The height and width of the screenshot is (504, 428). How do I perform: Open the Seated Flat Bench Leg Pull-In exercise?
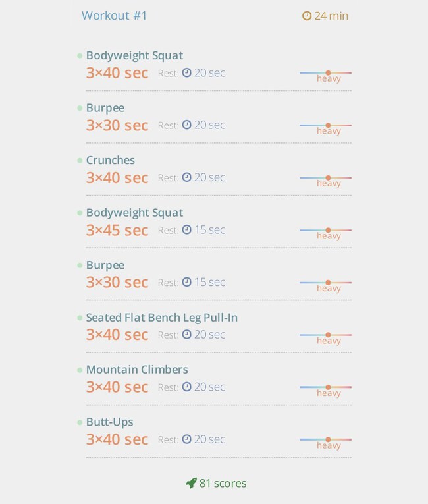[161, 318]
